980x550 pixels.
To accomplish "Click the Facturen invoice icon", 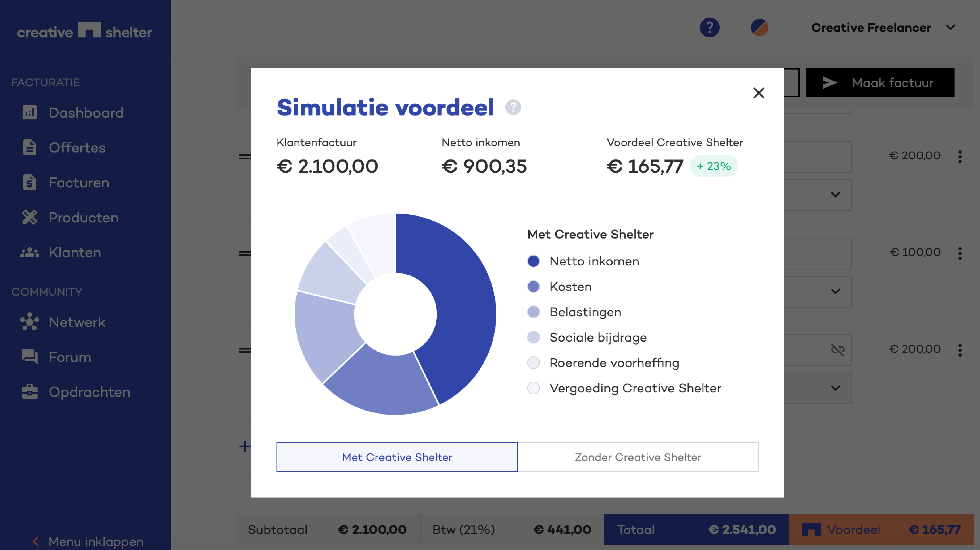I will [30, 183].
